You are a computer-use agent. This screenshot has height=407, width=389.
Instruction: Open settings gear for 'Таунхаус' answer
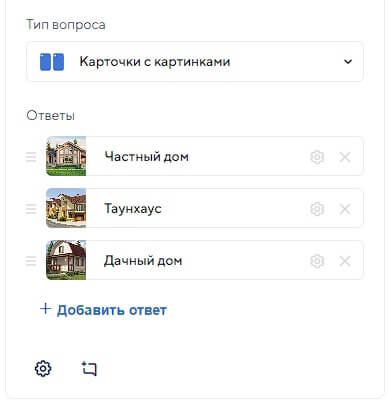(317, 209)
